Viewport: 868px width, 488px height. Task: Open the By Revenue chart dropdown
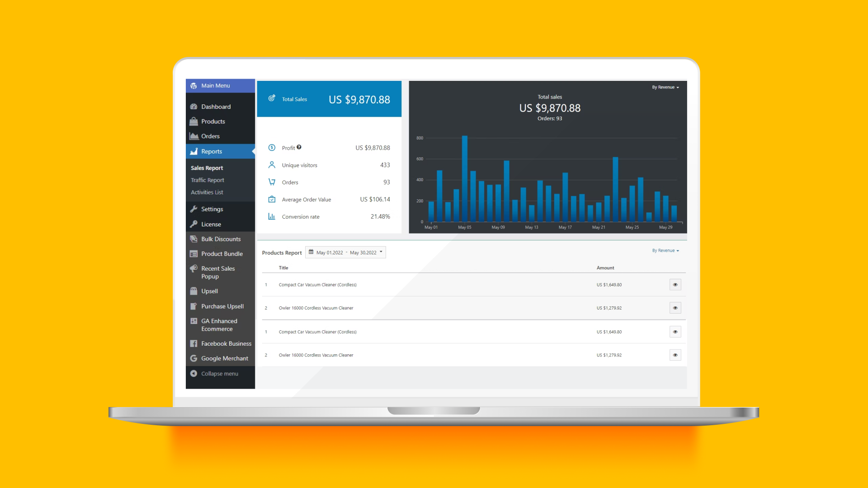click(665, 87)
